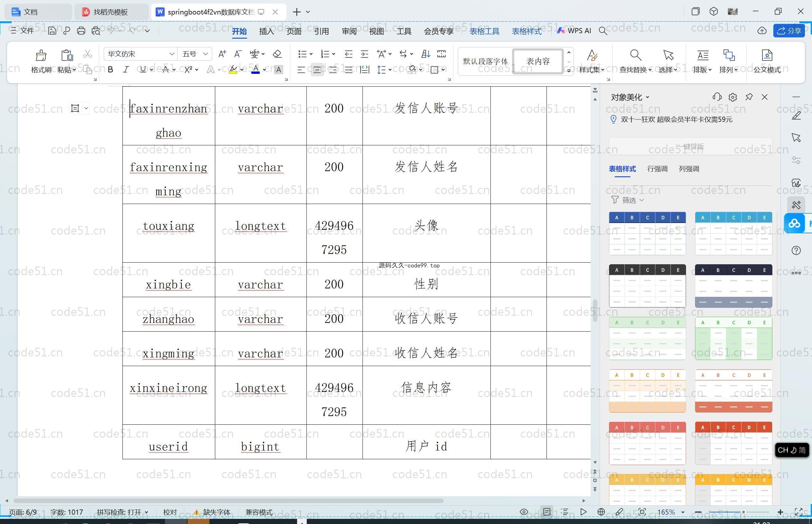Open the 审阅 Review ribbon tab

tap(349, 31)
